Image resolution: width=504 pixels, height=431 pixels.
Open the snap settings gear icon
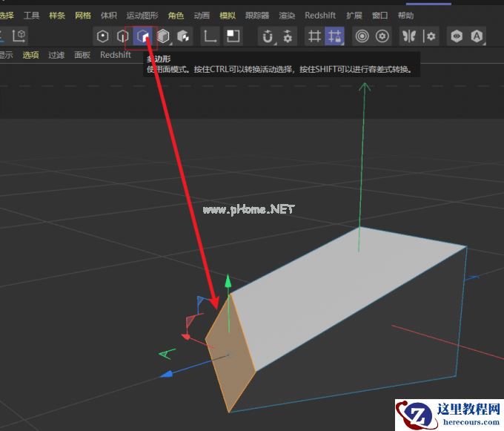[x=288, y=36]
